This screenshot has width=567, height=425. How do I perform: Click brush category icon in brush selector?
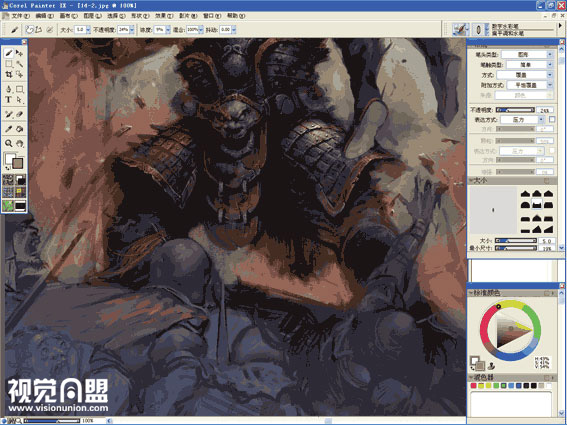point(460,29)
